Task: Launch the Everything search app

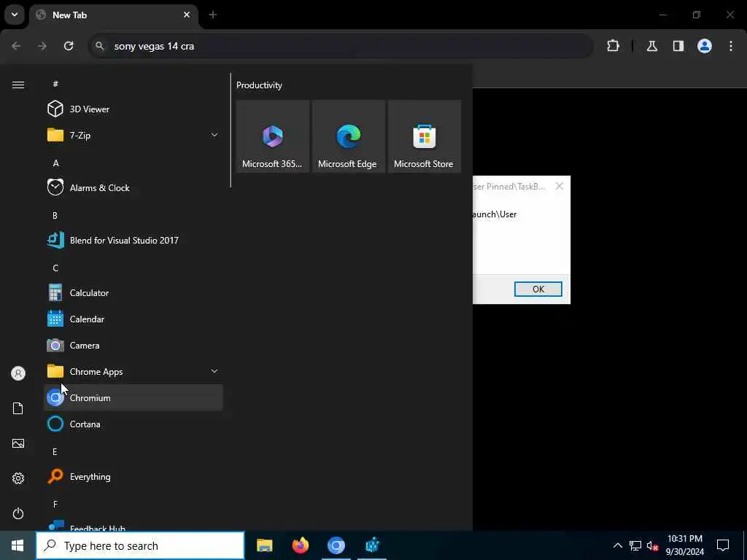Action: click(x=133, y=477)
